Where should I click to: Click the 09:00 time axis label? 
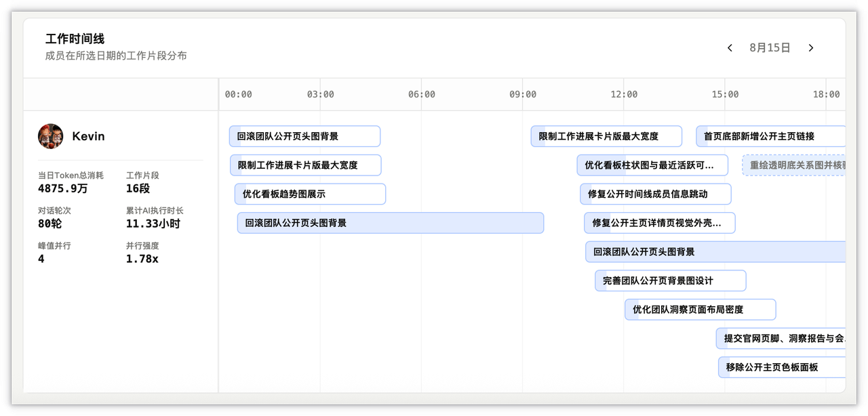(x=523, y=94)
